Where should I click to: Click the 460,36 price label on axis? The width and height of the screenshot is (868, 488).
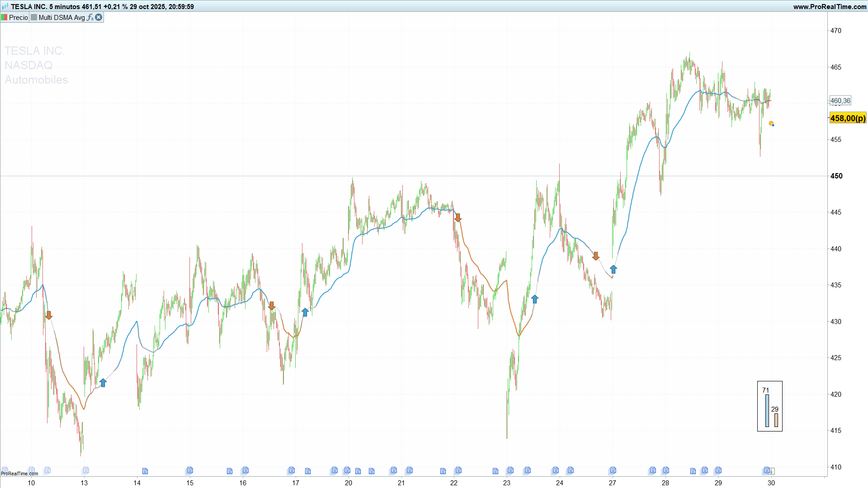point(840,101)
